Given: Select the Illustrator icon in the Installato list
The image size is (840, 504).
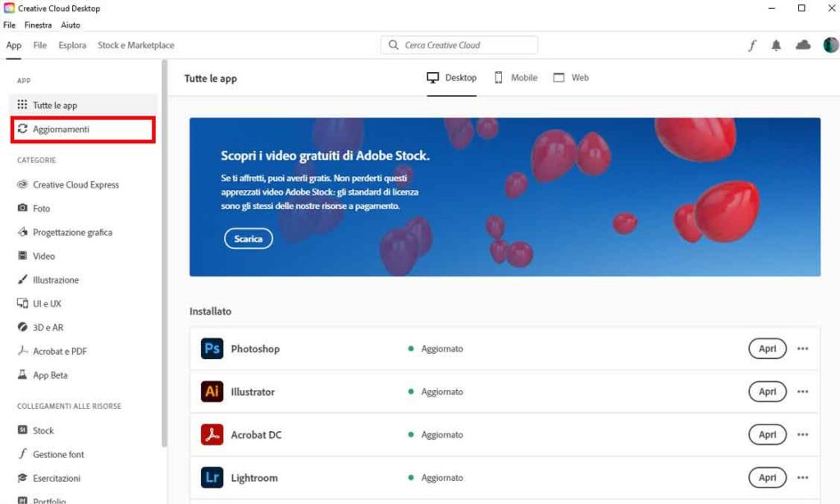Looking at the screenshot, I should click(x=212, y=392).
